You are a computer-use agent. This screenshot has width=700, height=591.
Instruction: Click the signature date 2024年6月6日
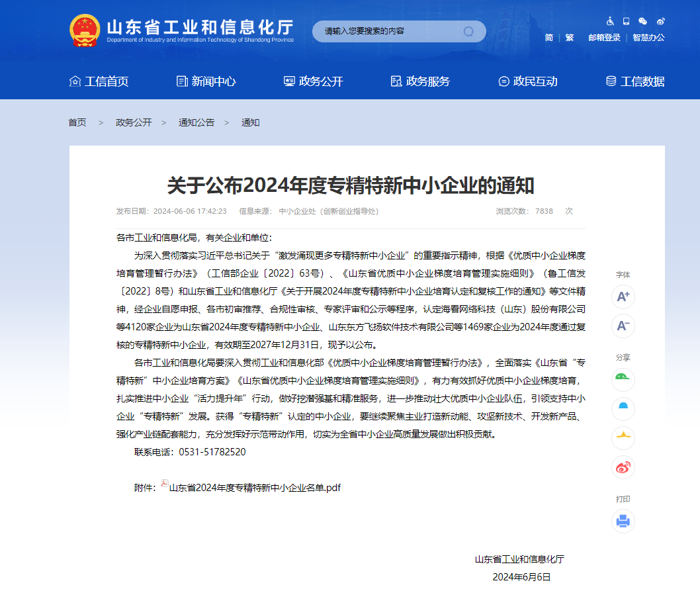tap(521, 577)
